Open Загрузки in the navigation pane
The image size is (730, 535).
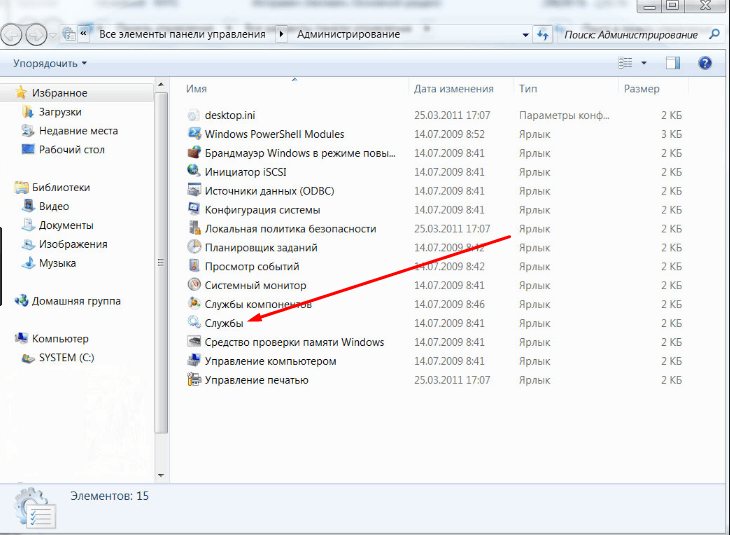pos(60,112)
